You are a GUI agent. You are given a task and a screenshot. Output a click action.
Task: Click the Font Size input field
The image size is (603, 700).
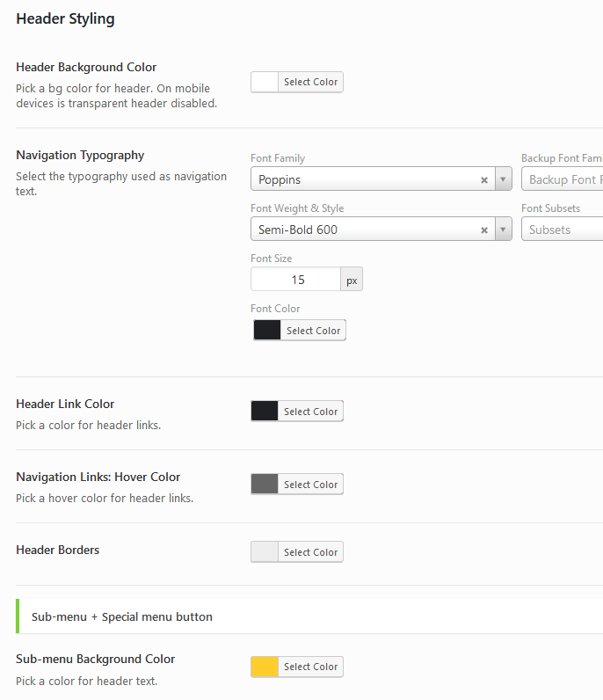coord(296,280)
